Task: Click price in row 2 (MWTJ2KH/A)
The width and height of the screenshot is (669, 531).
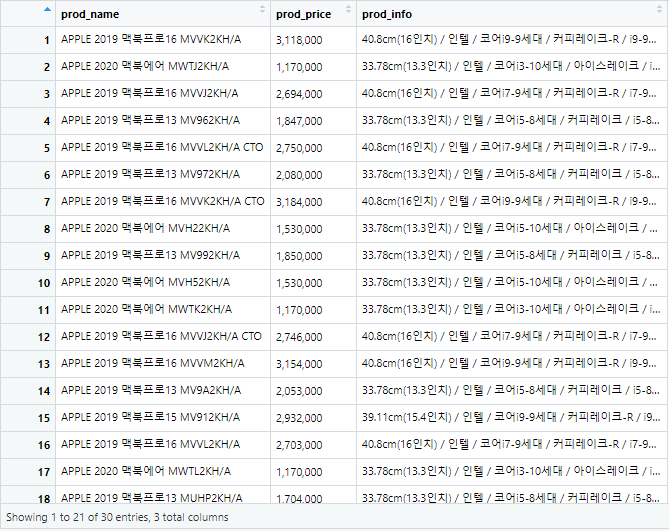Action: point(313,67)
